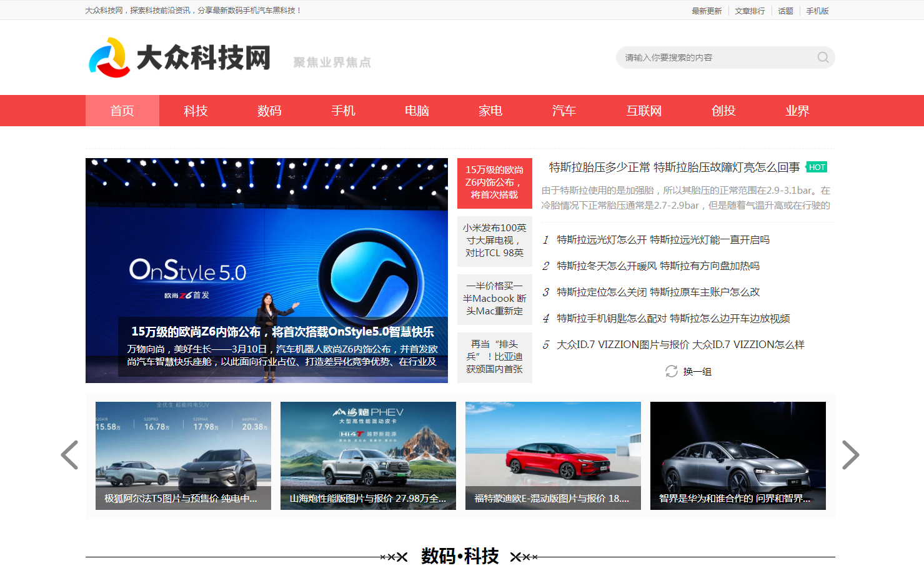The width and height of the screenshot is (924, 573).
Task: Click the carousel next arrow
Action: [x=850, y=455]
